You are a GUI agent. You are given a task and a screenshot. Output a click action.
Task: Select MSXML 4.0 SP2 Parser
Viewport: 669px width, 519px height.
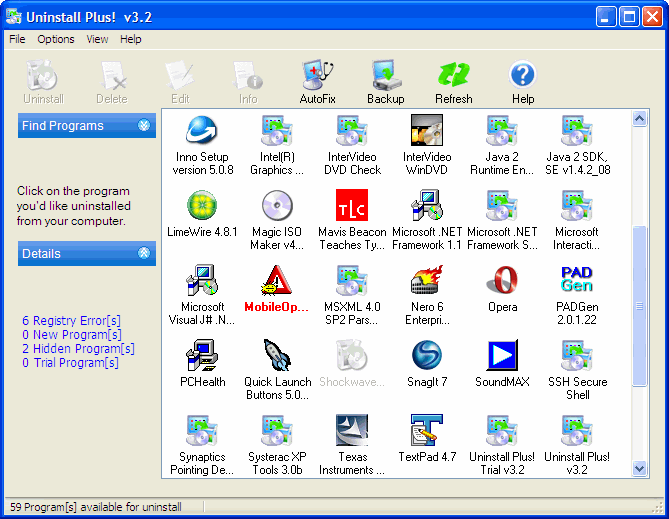[x=352, y=295]
